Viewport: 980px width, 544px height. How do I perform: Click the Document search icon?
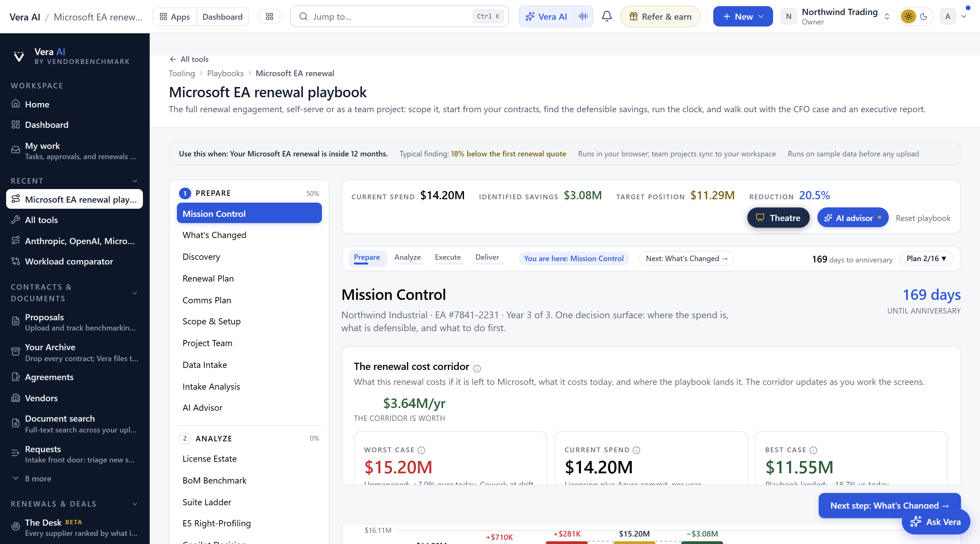point(16,423)
